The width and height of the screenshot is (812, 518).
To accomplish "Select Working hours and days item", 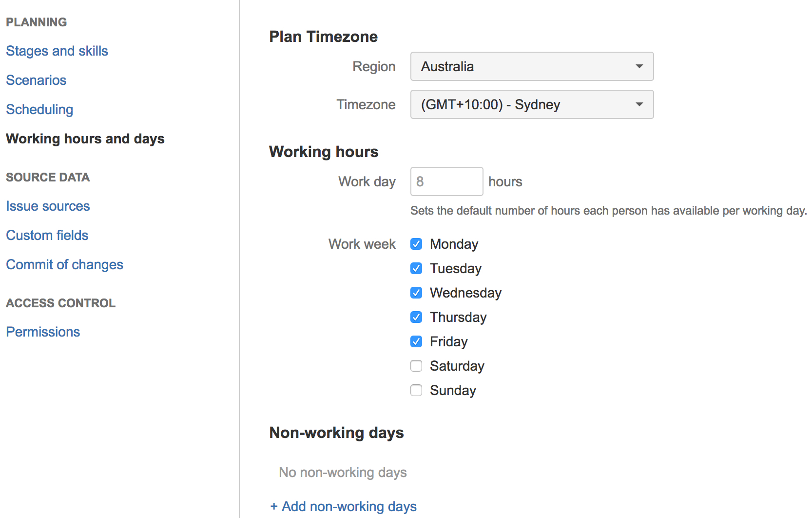I will click(x=85, y=139).
